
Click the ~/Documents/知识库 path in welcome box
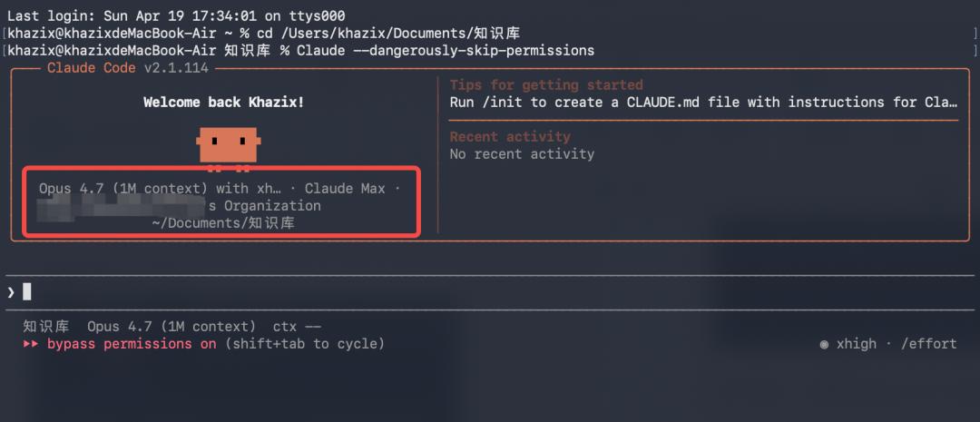point(223,222)
